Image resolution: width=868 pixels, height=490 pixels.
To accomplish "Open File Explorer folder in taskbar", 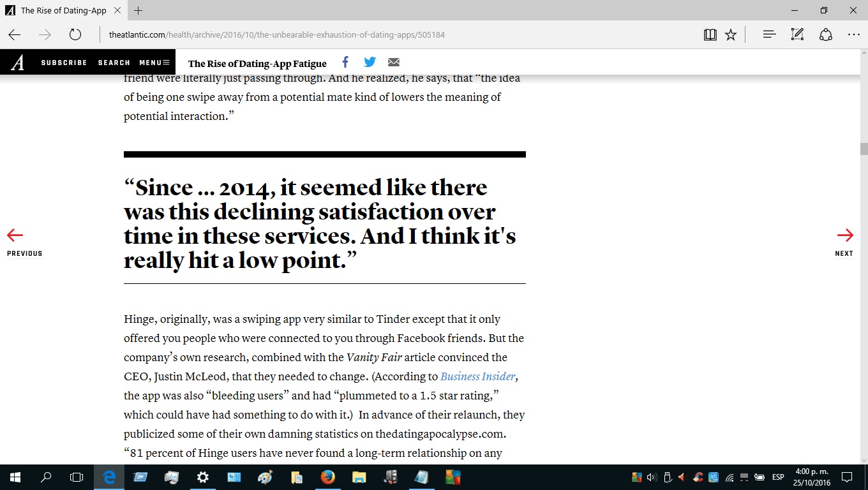I will (x=359, y=477).
